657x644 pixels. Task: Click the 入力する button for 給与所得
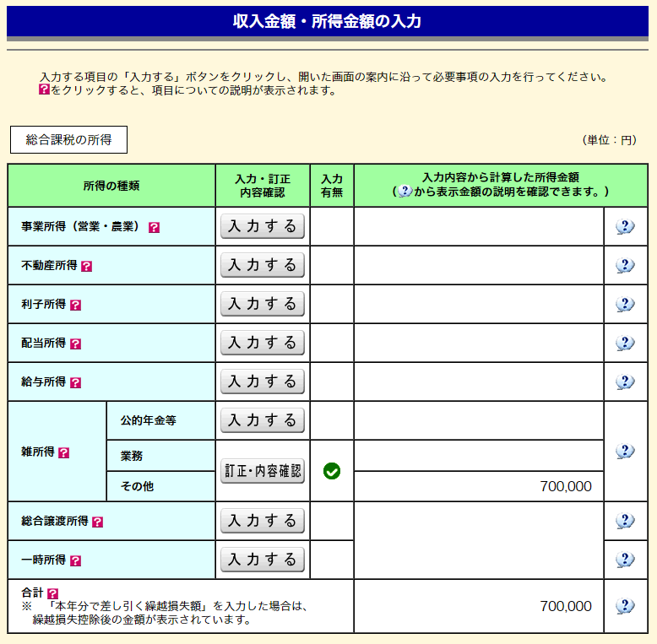click(263, 382)
